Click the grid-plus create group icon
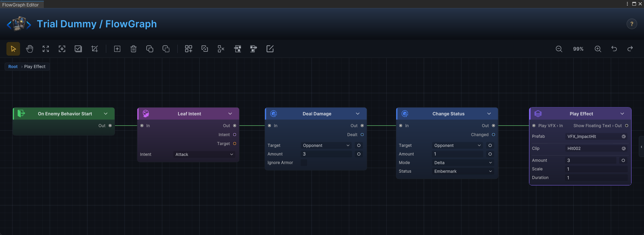This screenshot has width=644, height=235. [188, 49]
